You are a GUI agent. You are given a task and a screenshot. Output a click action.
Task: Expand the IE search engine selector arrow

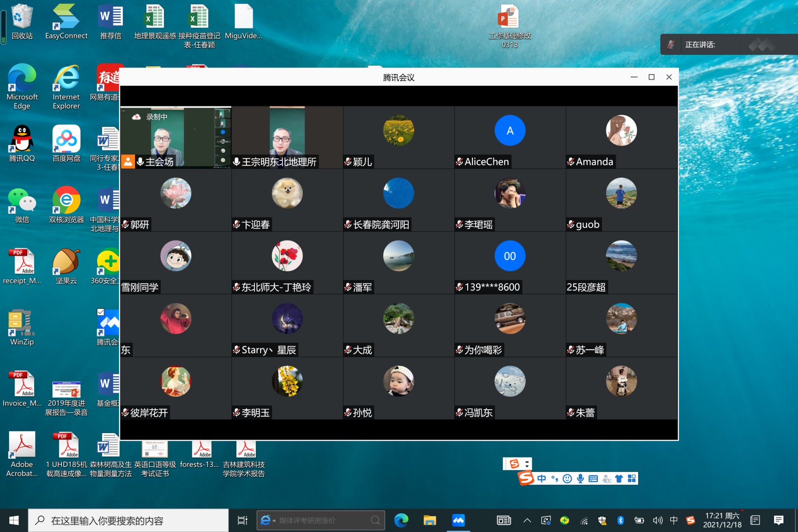pos(274,520)
